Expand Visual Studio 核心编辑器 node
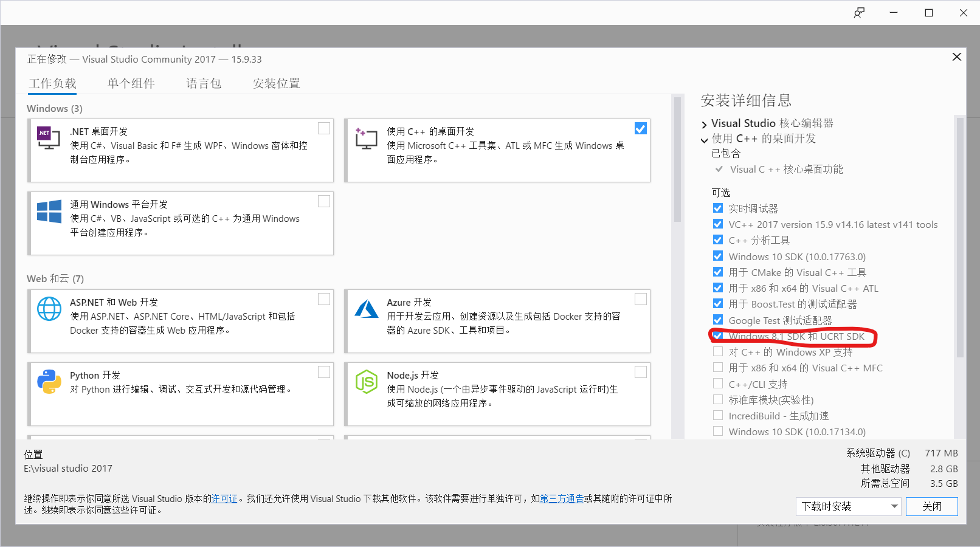The width and height of the screenshot is (980, 547). (x=704, y=125)
